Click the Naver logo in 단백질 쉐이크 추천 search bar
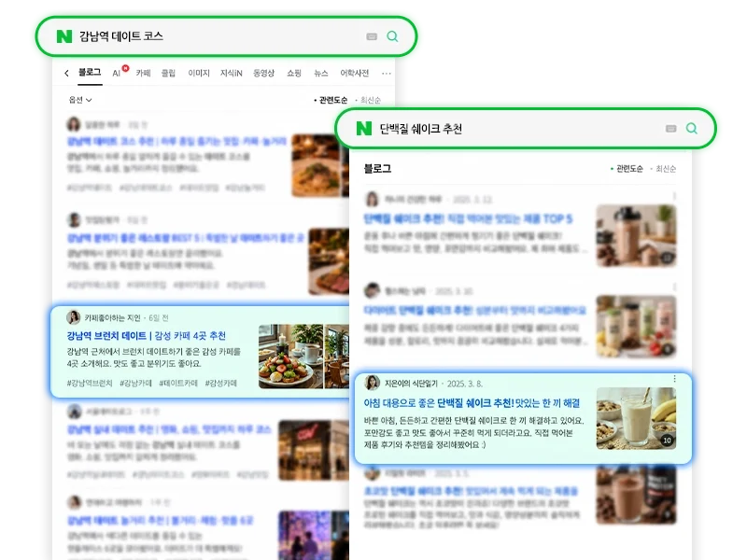 pyautogui.click(x=363, y=128)
